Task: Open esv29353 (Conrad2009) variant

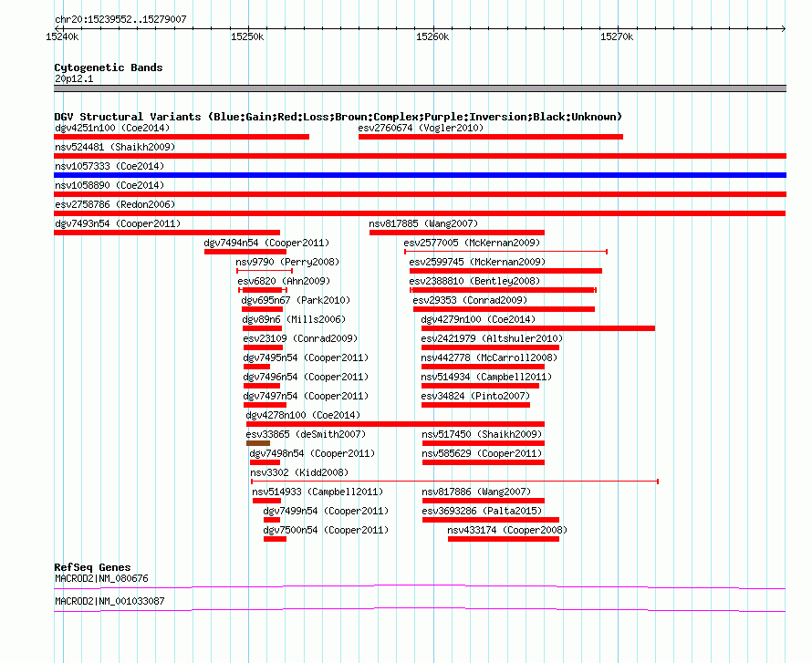Action: pos(470,300)
